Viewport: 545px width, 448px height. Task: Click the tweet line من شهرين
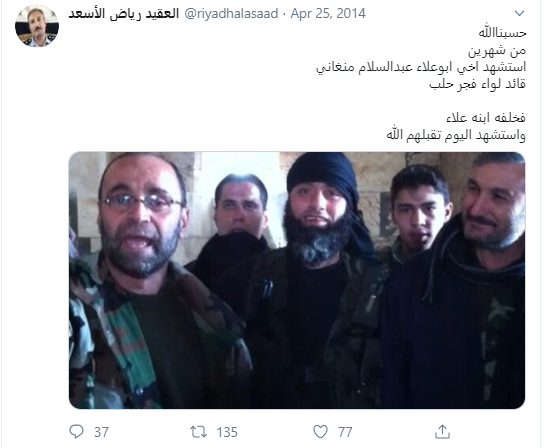point(497,50)
